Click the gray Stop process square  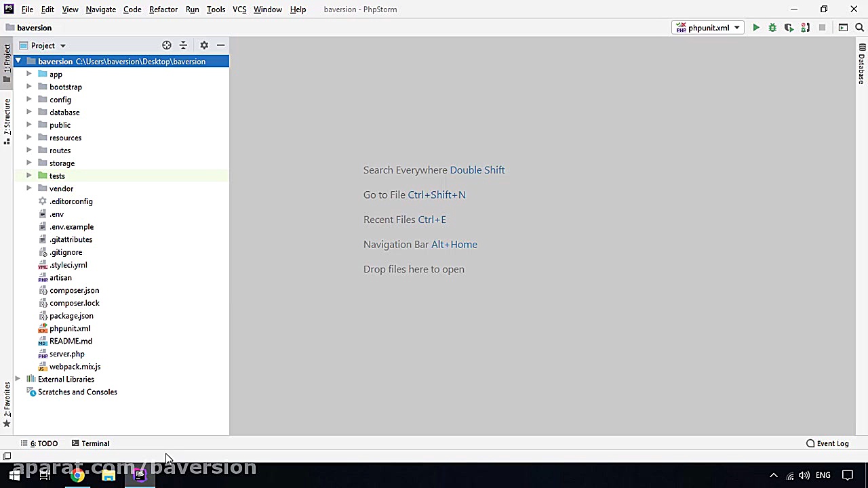point(822,28)
